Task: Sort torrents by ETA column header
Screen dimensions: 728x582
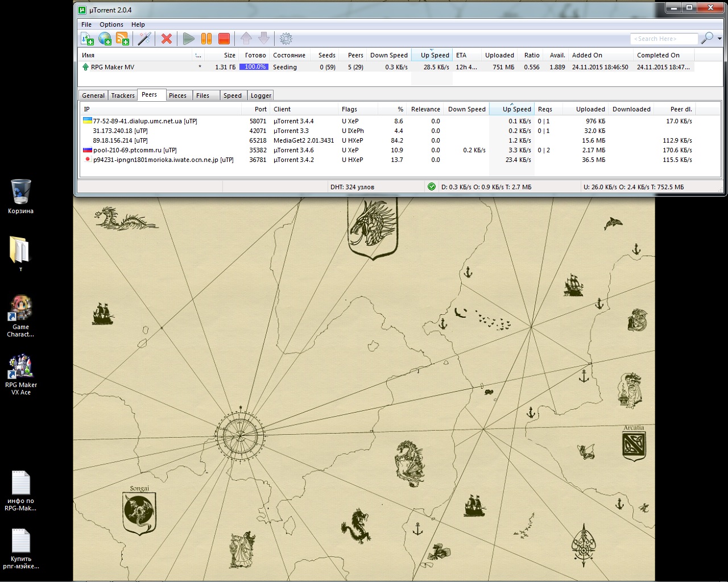Action: (466, 55)
